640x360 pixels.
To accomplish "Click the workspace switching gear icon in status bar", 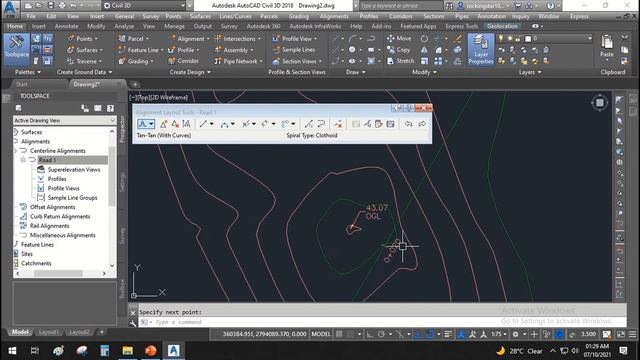I will (516, 334).
